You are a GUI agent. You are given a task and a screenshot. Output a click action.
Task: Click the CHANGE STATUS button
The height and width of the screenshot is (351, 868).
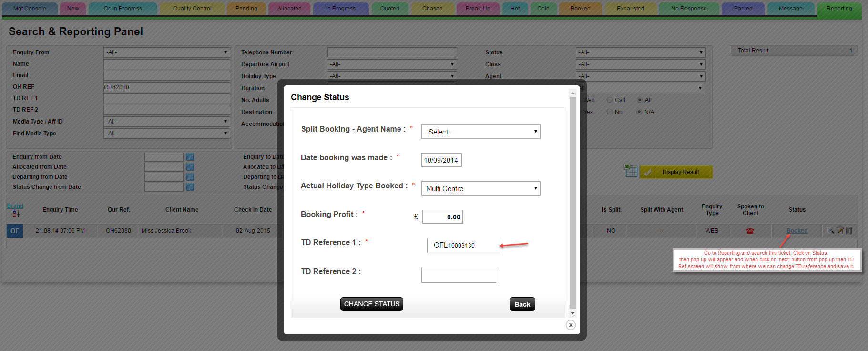click(372, 304)
